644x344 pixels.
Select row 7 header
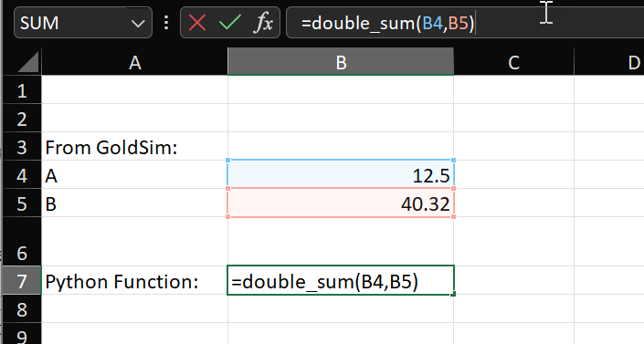coord(22,281)
